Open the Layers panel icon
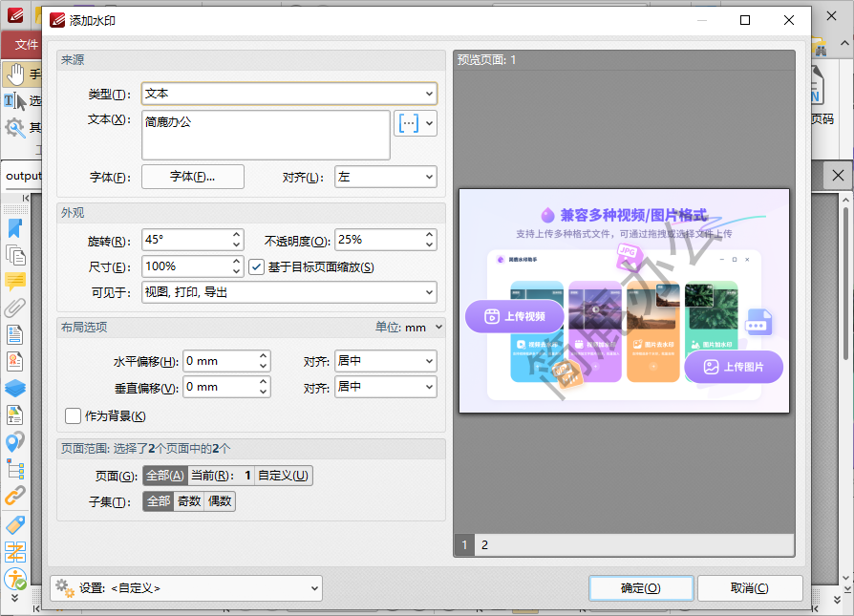 pyautogui.click(x=15, y=388)
